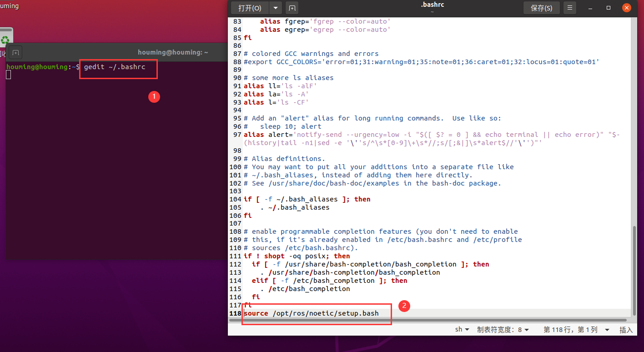
Task: Click line 99 Alias definitions comment
Action: click(x=284, y=159)
